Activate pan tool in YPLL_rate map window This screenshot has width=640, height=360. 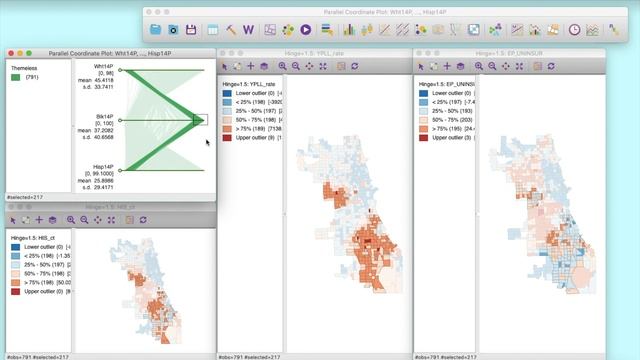(x=309, y=66)
